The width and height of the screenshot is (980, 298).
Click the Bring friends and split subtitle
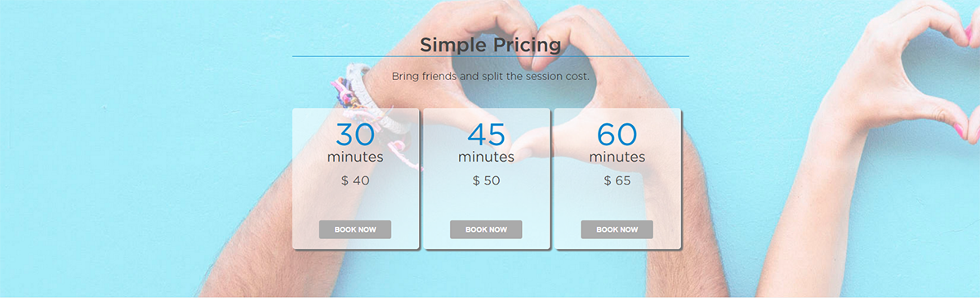[x=490, y=76]
